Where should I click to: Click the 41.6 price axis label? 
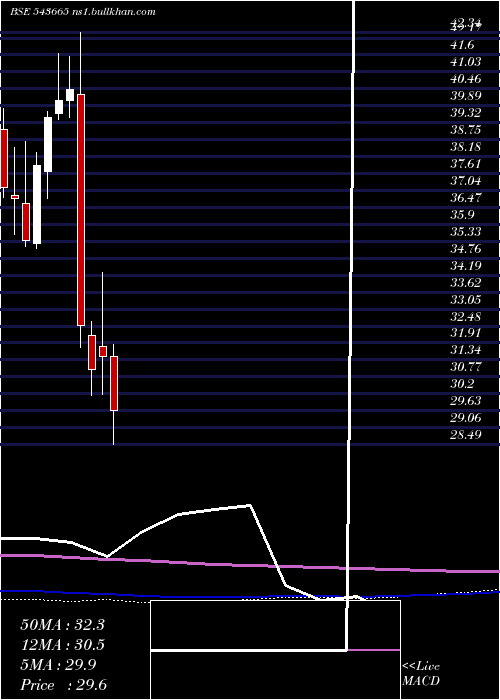click(x=462, y=45)
